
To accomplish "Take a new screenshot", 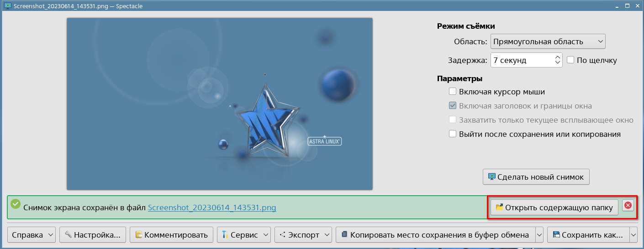I will click(536, 177).
